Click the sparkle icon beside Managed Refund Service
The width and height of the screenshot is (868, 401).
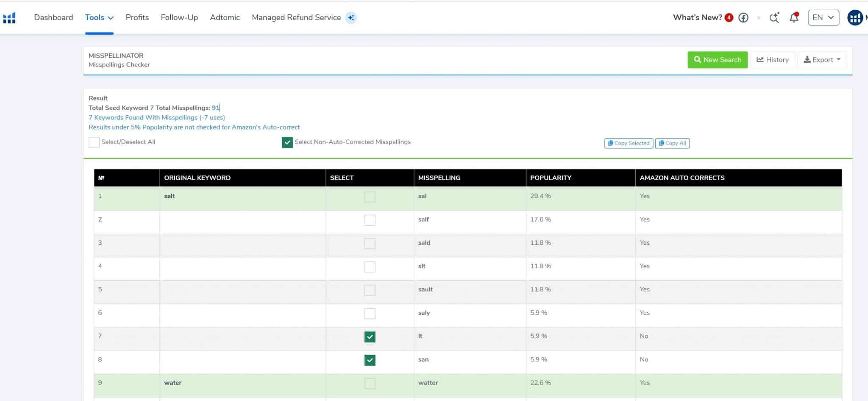pyautogui.click(x=351, y=18)
